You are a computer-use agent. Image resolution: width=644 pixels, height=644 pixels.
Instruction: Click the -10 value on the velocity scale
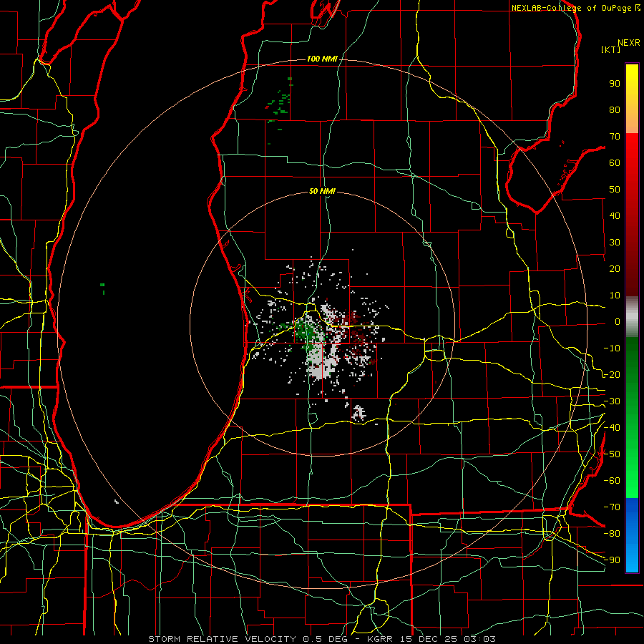point(612,348)
